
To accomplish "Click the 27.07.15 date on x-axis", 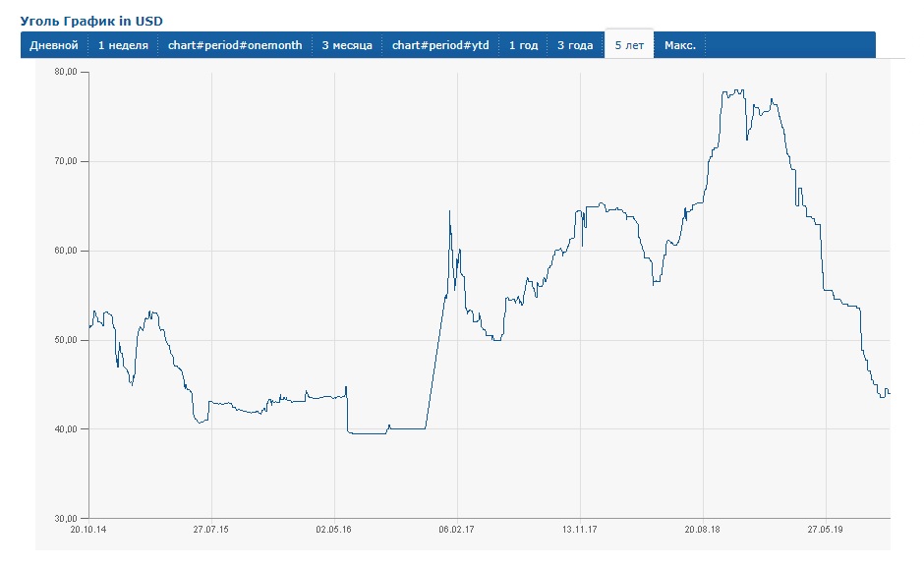I will click(x=211, y=529).
